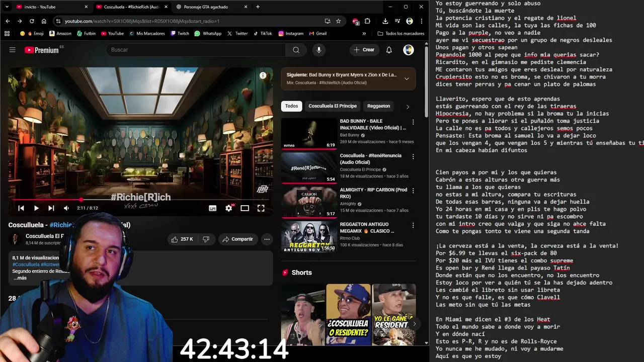Open the ¿Cosculluela o Residente? short
The height and width of the screenshot is (362, 644).
tap(349, 315)
